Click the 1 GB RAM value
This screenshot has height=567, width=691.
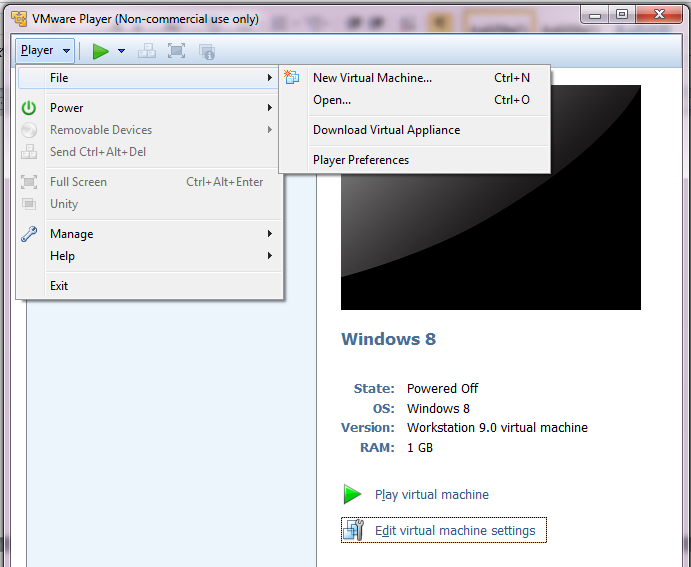pyautogui.click(x=420, y=448)
